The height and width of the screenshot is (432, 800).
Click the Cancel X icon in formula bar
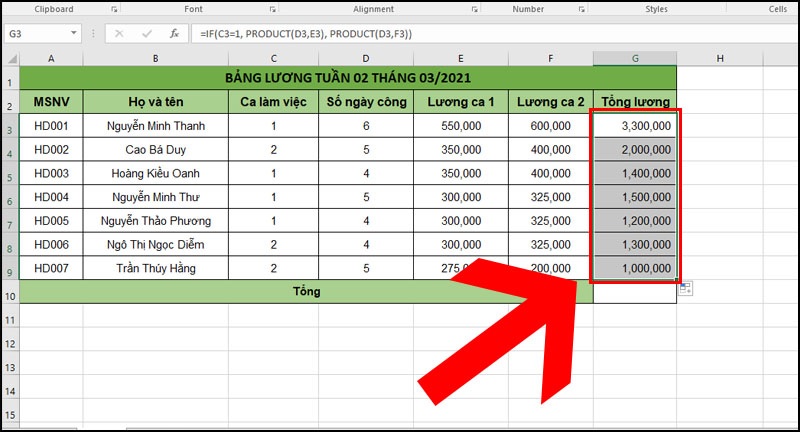[x=120, y=33]
